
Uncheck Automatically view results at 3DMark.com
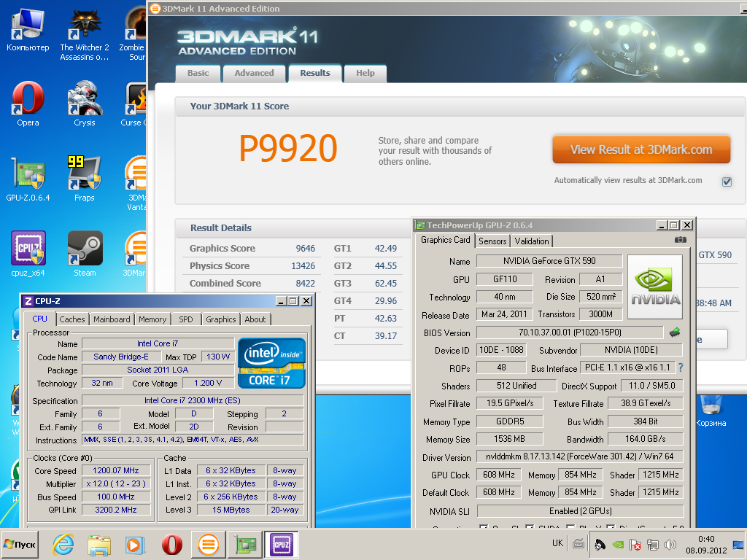pyautogui.click(x=727, y=182)
